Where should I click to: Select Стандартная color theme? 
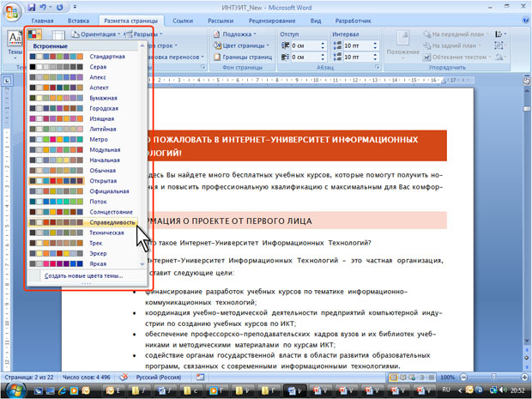(x=83, y=57)
